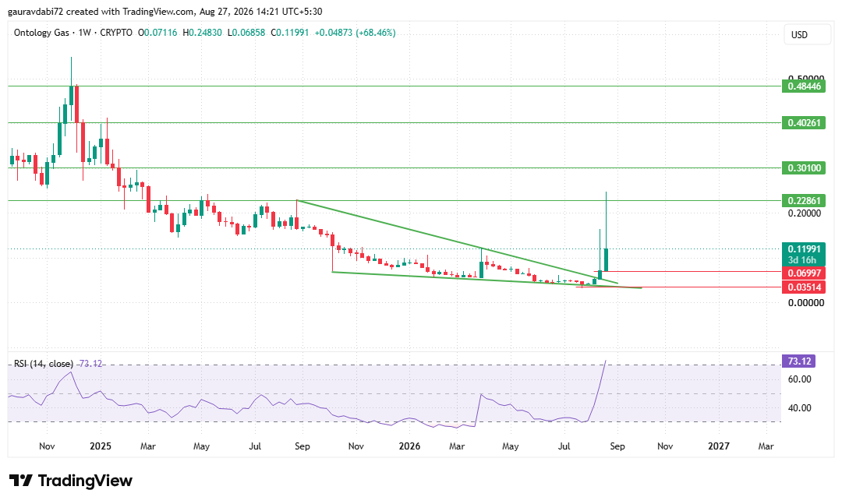Image resolution: width=842 pixels, height=504 pixels.
Task: Click the RSI (14, close) indicator title
Action: point(44,364)
